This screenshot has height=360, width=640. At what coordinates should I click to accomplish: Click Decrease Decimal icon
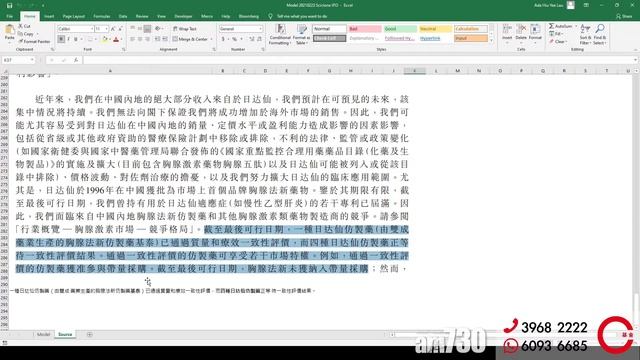(259, 39)
